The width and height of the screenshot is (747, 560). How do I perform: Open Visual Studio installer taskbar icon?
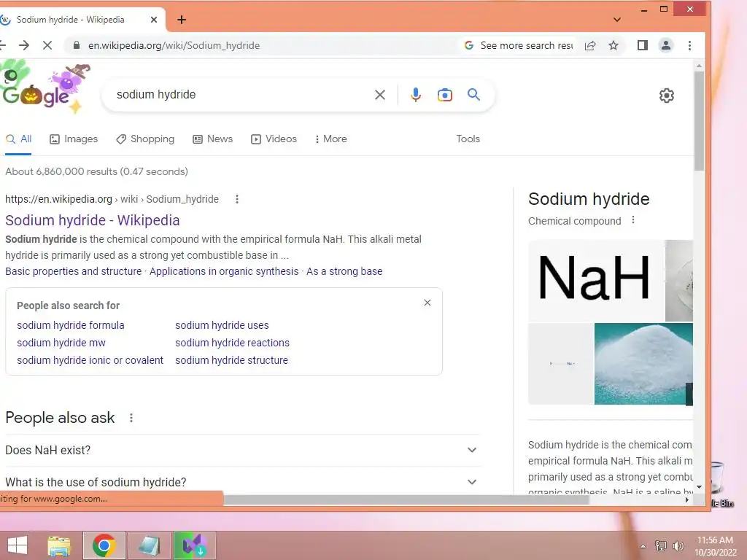coord(194,545)
